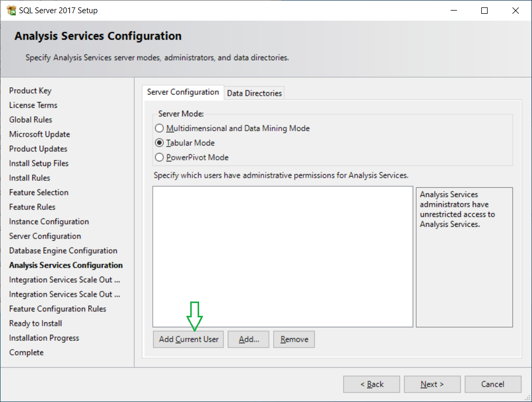Screen dimensions: 532x402
Task: Click the Feature Selection step
Action: tap(39, 193)
